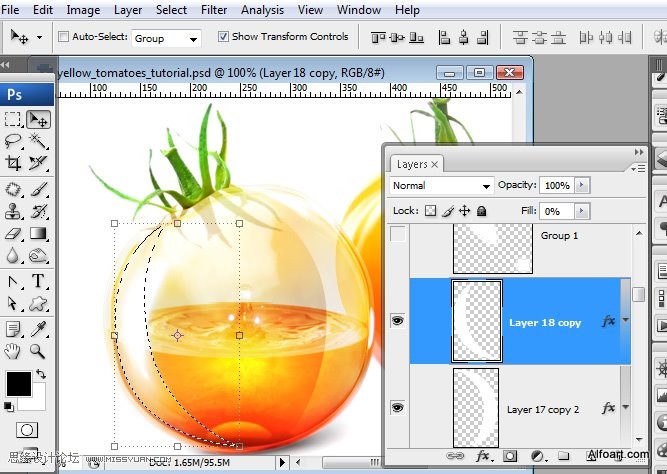Open the Normal blend mode dropdown

coord(442,186)
